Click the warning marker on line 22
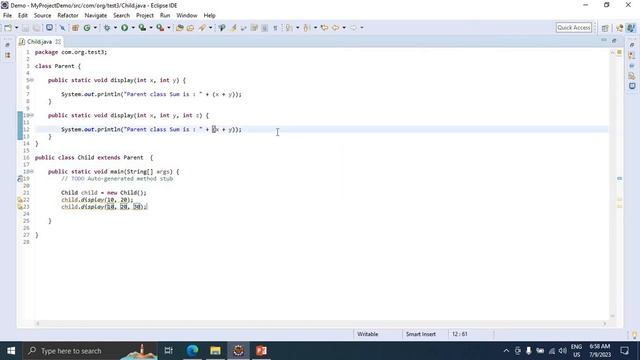 [x=20, y=200]
